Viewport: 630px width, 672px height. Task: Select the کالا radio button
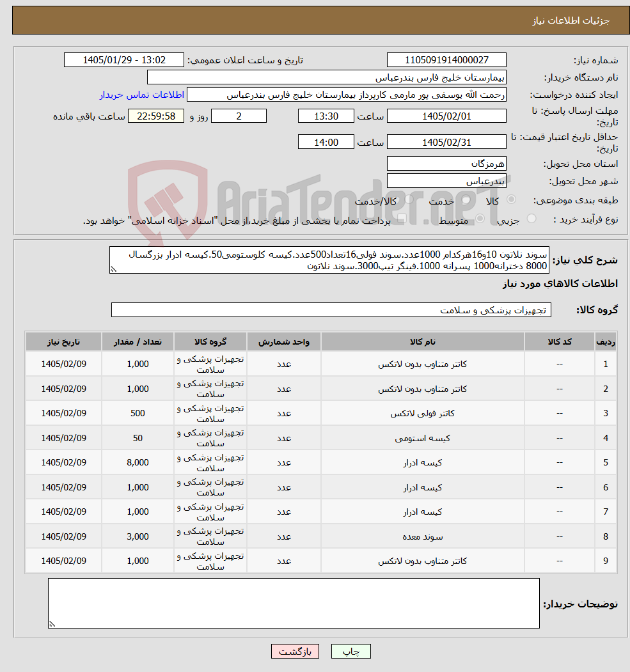pos(511,199)
